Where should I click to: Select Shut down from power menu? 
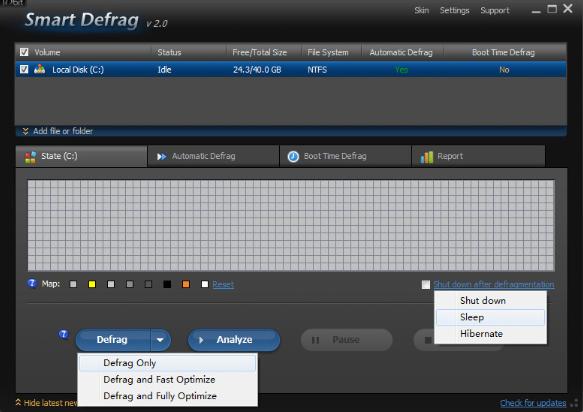tap(490, 300)
